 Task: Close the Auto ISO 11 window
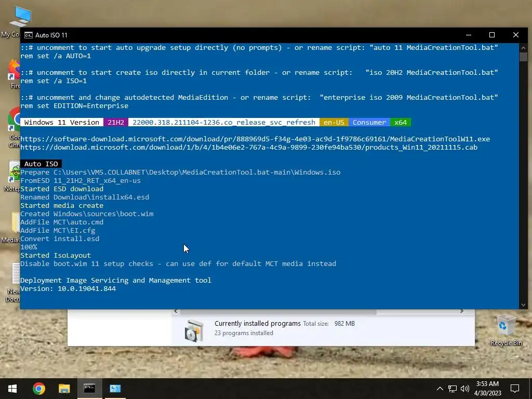[516, 35]
